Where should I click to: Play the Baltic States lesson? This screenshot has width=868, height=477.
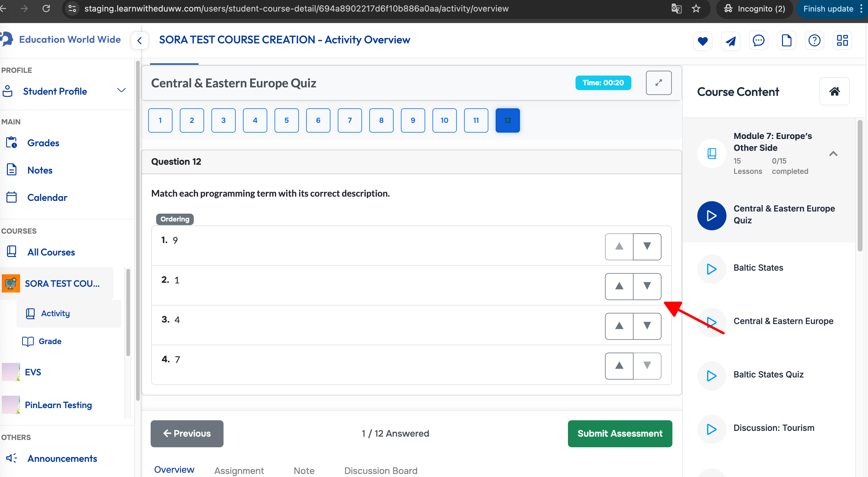[711, 269]
